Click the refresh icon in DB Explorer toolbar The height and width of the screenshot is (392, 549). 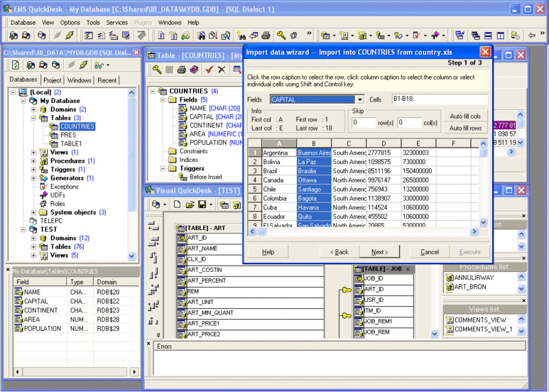(x=15, y=65)
